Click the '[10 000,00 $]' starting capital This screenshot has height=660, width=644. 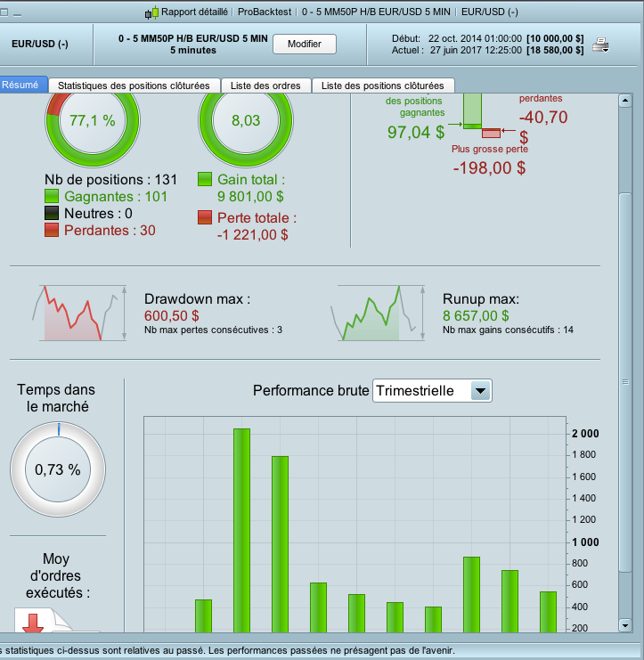pyautogui.click(x=555, y=38)
